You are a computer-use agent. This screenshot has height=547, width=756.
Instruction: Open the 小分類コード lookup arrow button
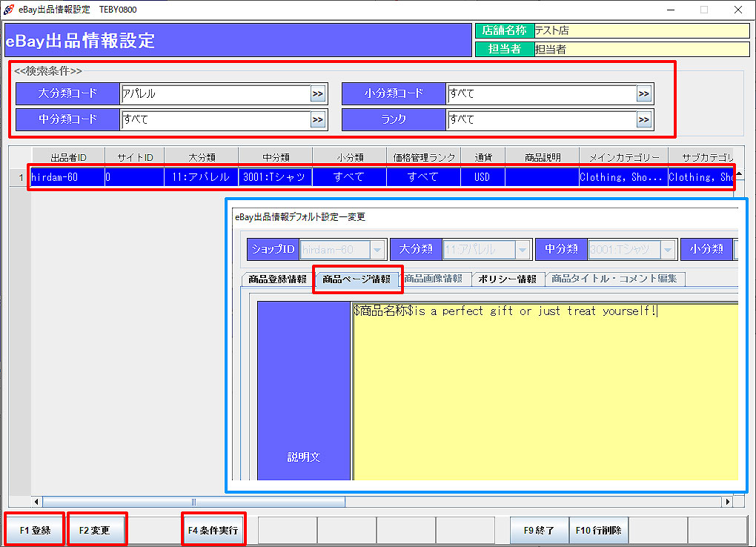[x=643, y=94]
